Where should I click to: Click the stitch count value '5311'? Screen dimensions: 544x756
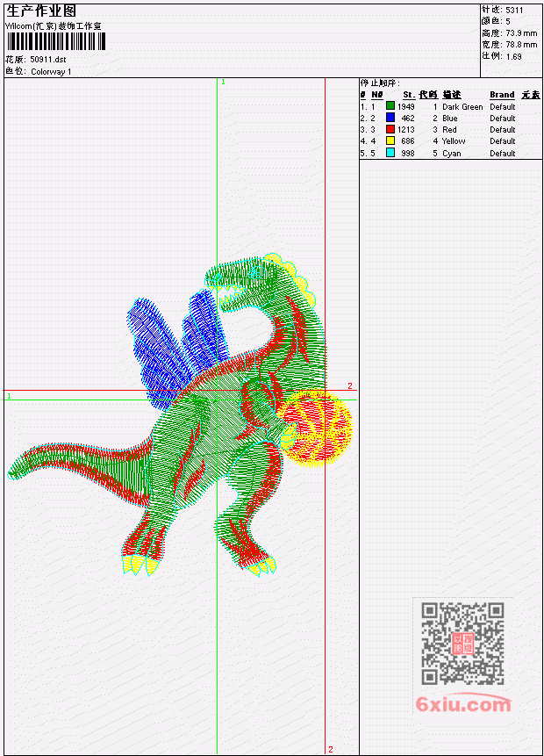tap(514, 10)
